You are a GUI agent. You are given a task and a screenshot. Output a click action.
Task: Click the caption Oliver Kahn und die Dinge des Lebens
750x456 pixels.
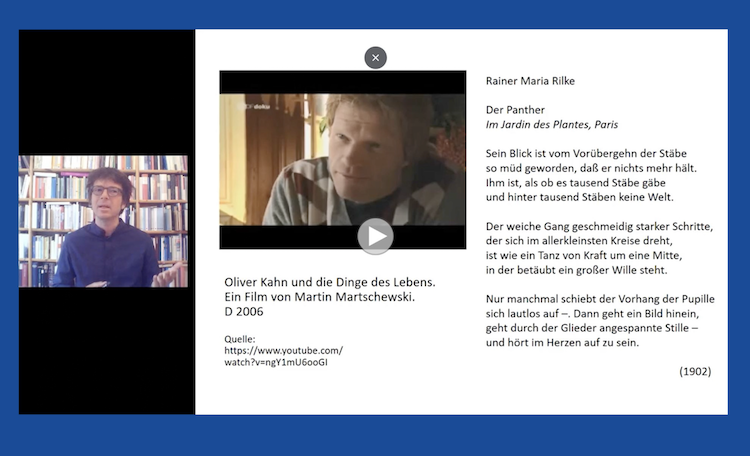330,282
